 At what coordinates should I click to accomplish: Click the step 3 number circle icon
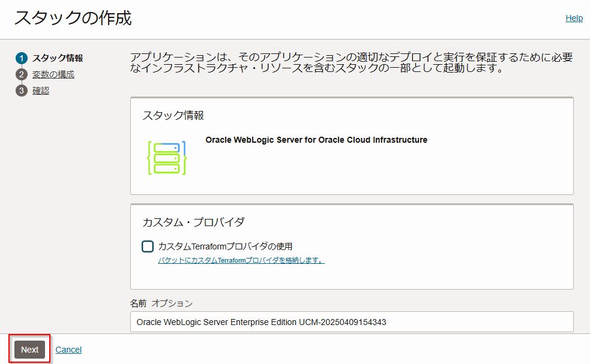22,91
